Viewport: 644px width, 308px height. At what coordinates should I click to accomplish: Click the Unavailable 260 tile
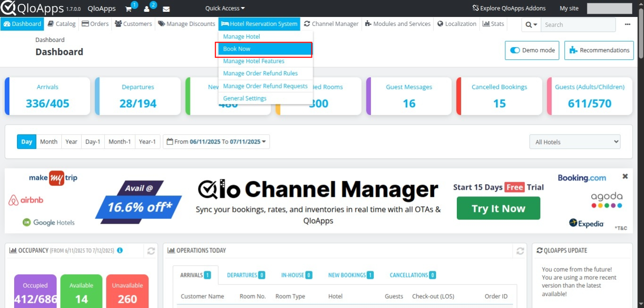[x=127, y=292]
